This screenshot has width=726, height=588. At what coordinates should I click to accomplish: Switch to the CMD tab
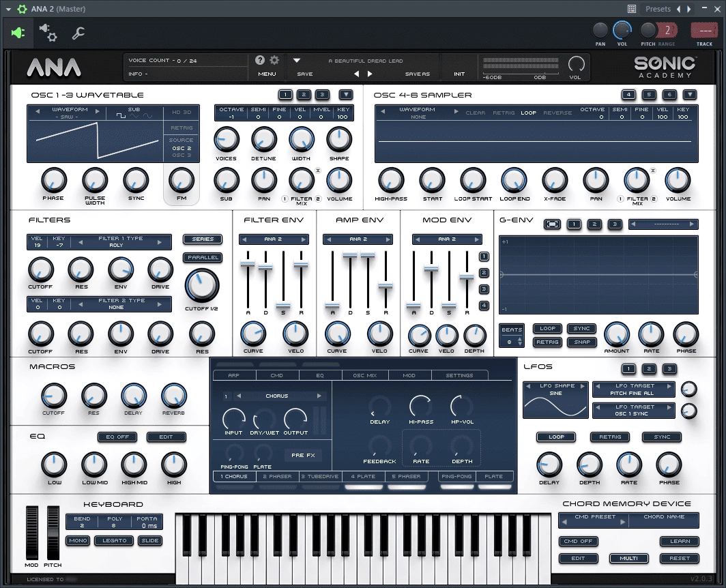click(277, 375)
